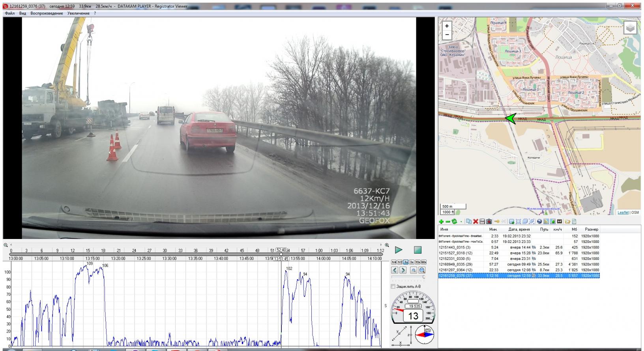Click the square frame outline icon
Screen dimensions: 644x351
(519, 222)
